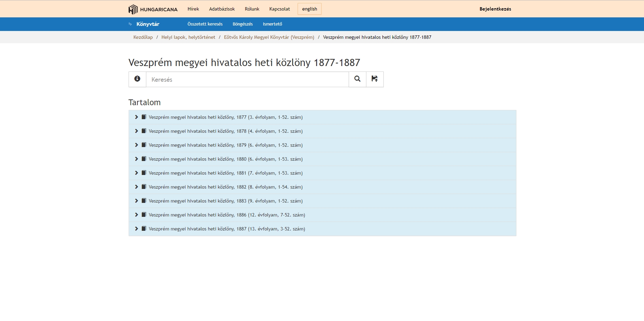The height and width of the screenshot is (321, 644).
Task: Expand the 1877 (3. évfolyam) volume chevron
Action: pyautogui.click(x=136, y=117)
